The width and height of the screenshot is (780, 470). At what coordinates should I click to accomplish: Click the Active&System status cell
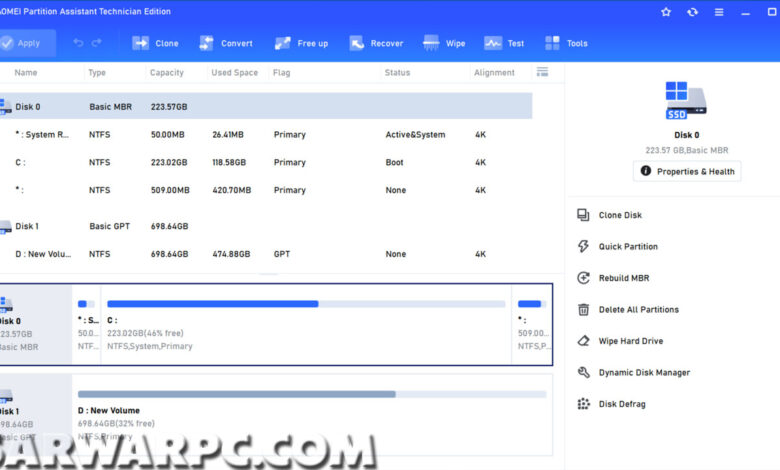pos(415,134)
